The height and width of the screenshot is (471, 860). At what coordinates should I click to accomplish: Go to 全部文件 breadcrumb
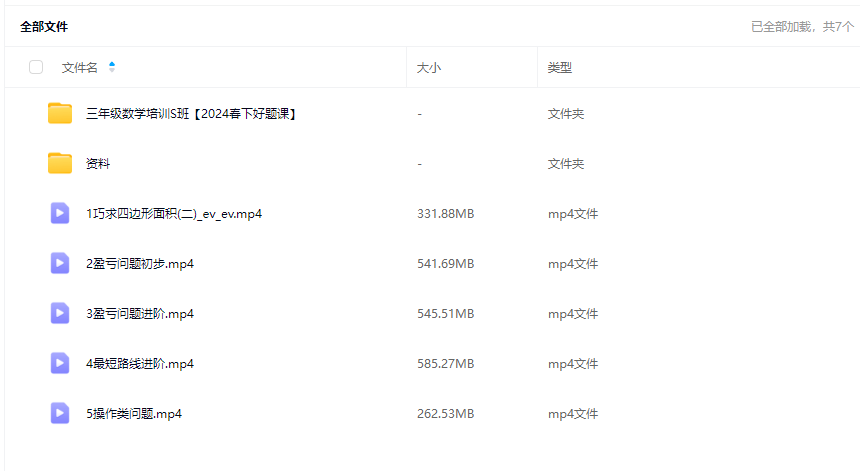pos(44,27)
